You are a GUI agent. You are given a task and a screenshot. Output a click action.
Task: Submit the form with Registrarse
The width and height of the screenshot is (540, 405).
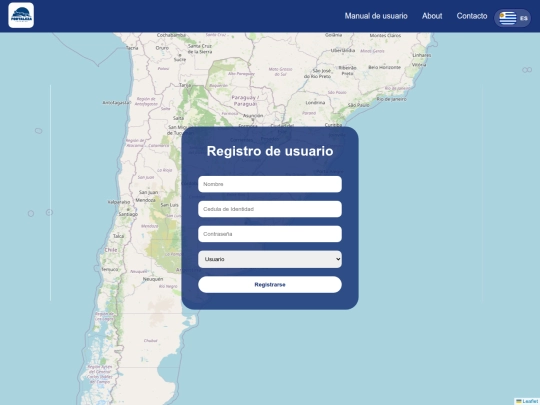point(270,284)
